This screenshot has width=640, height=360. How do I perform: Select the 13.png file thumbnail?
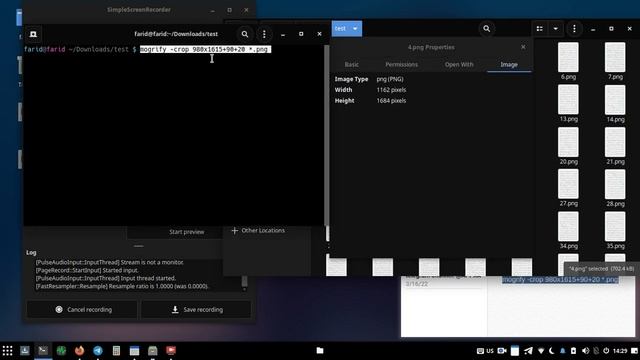click(568, 100)
